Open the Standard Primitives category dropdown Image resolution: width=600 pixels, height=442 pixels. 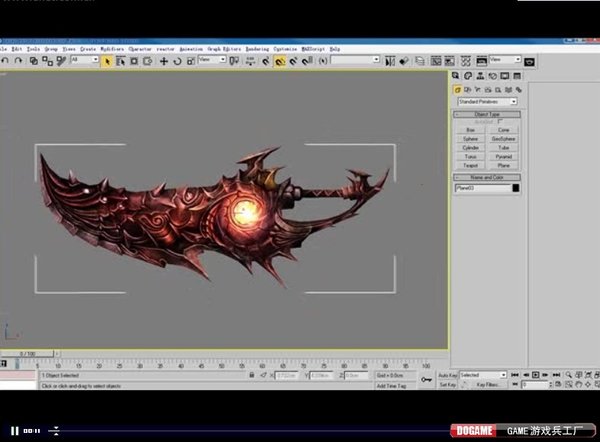(x=487, y=101)
